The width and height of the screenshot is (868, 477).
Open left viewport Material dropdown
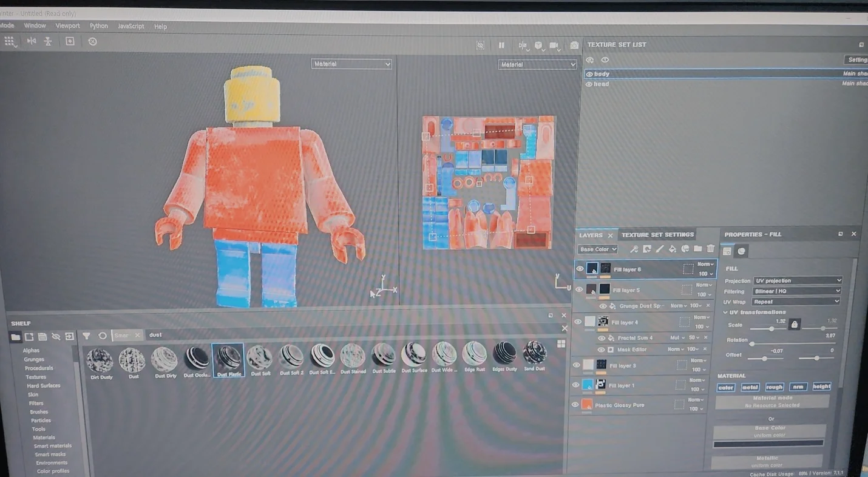351,64
